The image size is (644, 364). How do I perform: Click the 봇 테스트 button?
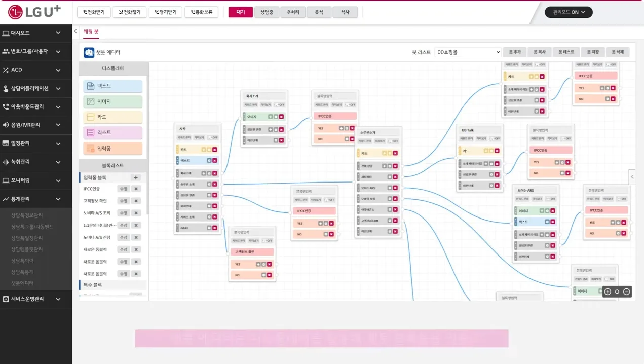click(x=566, y=52)
